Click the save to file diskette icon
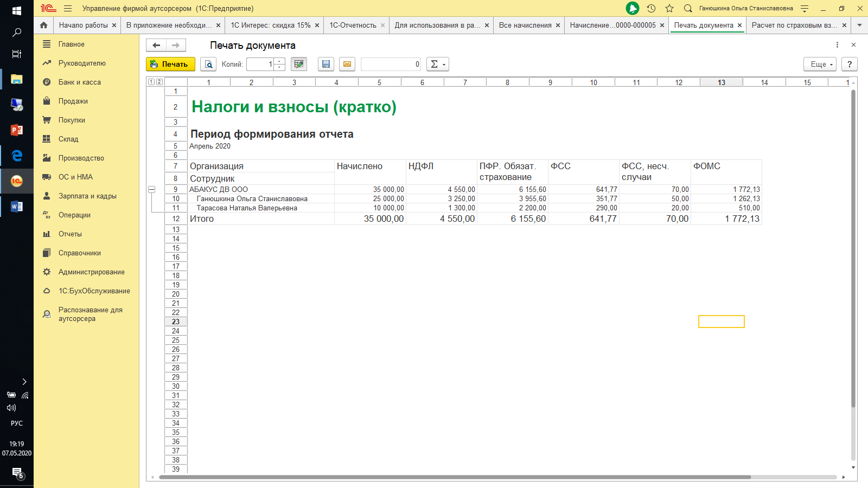This screenshot has width=868, height=488. pos(325,64)
